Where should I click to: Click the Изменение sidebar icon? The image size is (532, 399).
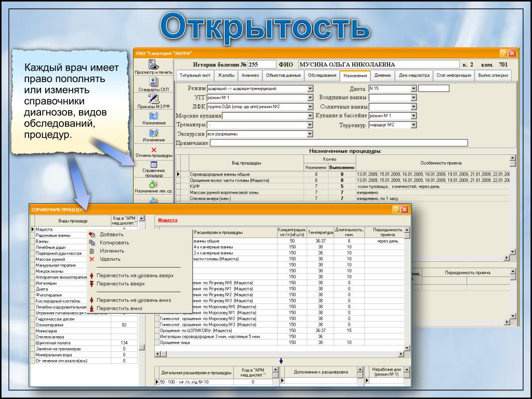154,132
